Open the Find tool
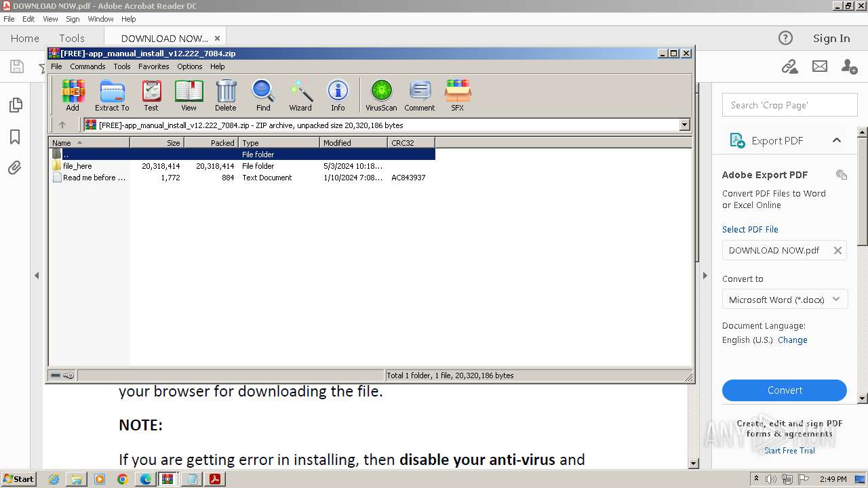Screen dimensions: 868x488 263,95
